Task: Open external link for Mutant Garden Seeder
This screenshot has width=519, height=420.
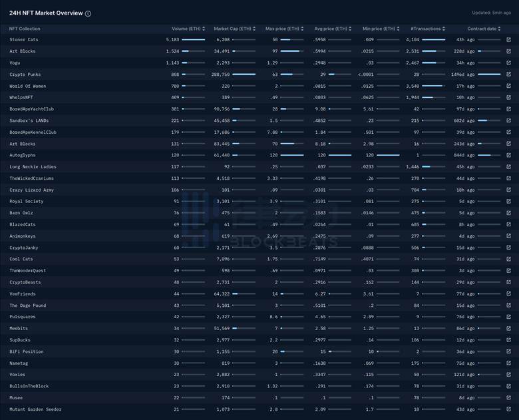Action: point(508,409)
